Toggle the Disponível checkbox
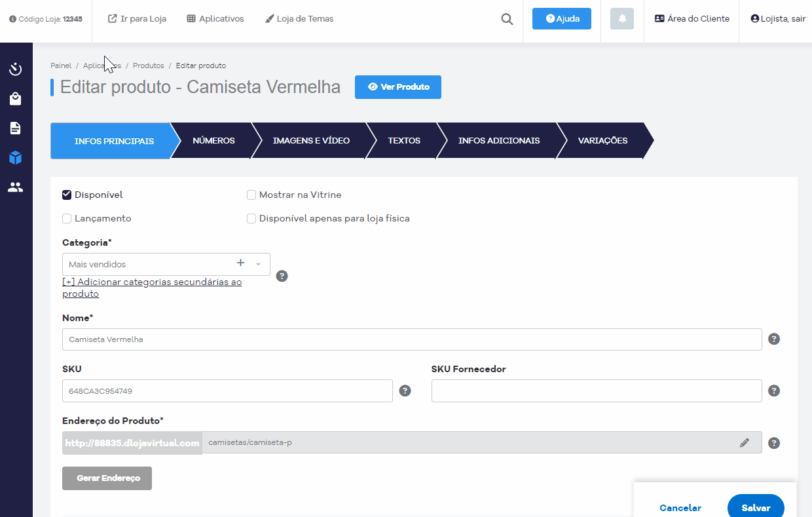 (67, 195)
